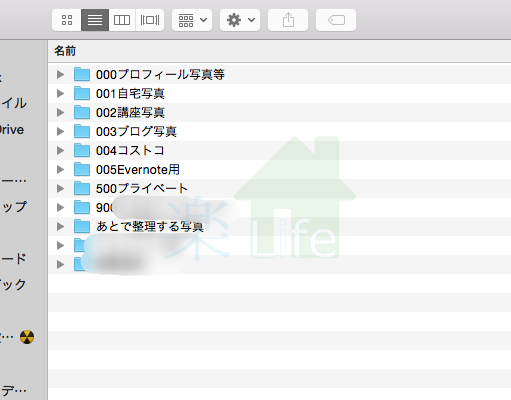
Task: Click the Edit Tags toolbar button
Action: click(336, 20)
